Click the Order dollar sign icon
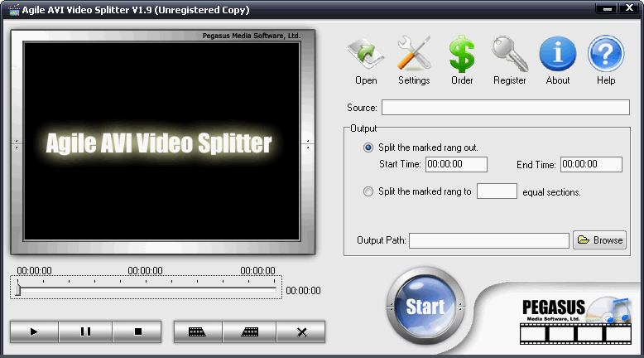The image size is (644, 358). click(462, 60)
